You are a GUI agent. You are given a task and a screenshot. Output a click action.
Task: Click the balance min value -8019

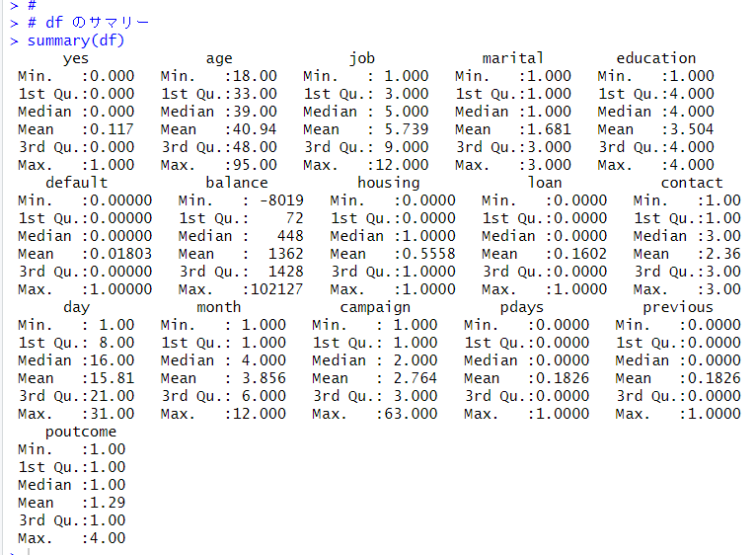click(x=281, y=200)
